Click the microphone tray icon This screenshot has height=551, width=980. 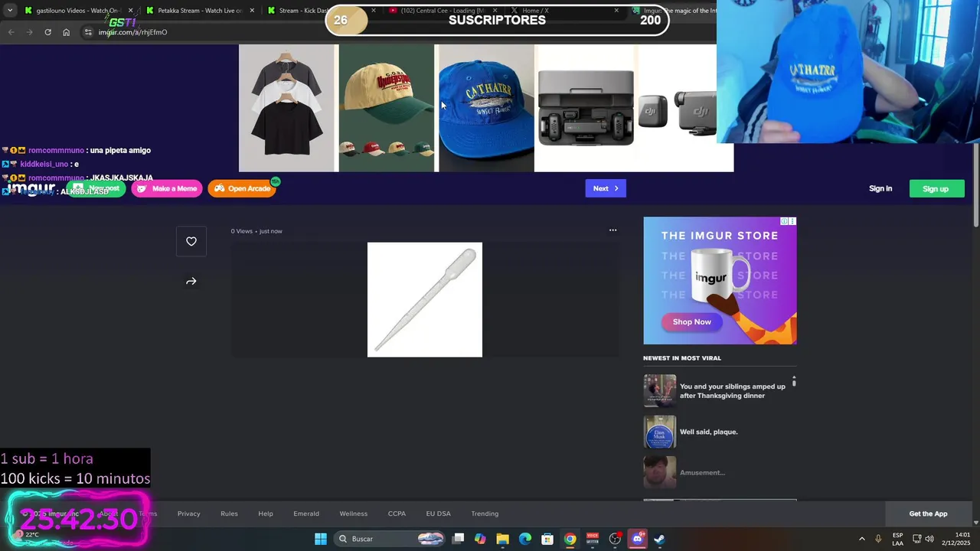tap(878, 539)
